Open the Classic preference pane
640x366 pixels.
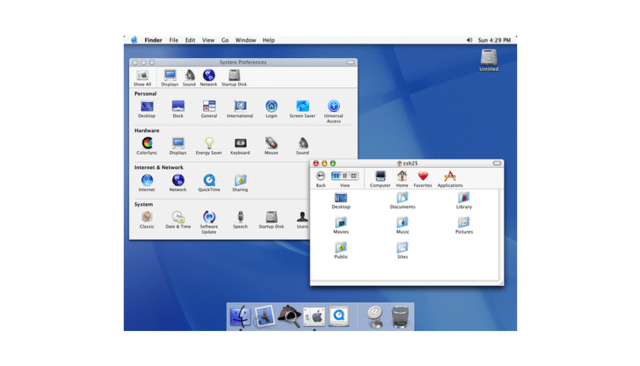pyautogui.click(x=147, y=220)
